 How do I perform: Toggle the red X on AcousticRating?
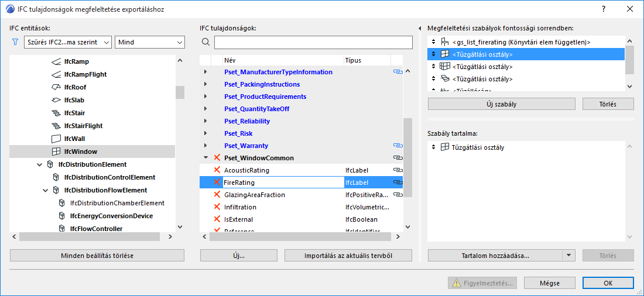tap(217, 170)
